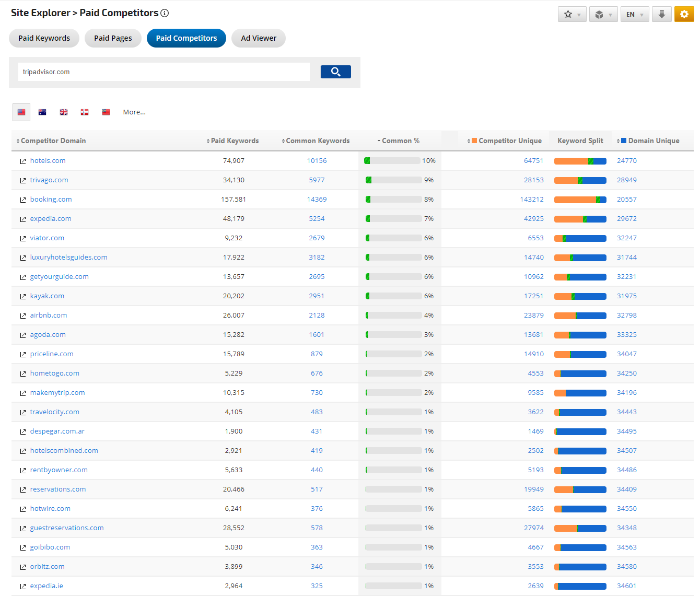
Task: Open external link icon for hotels.com
Action: [x=23, y=161]
